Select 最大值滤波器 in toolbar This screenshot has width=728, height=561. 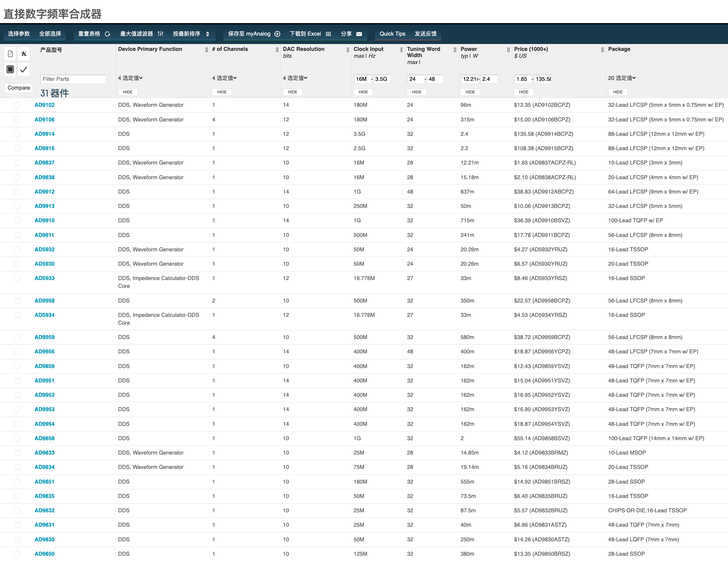pyautogui.click(x=136, y=34)
